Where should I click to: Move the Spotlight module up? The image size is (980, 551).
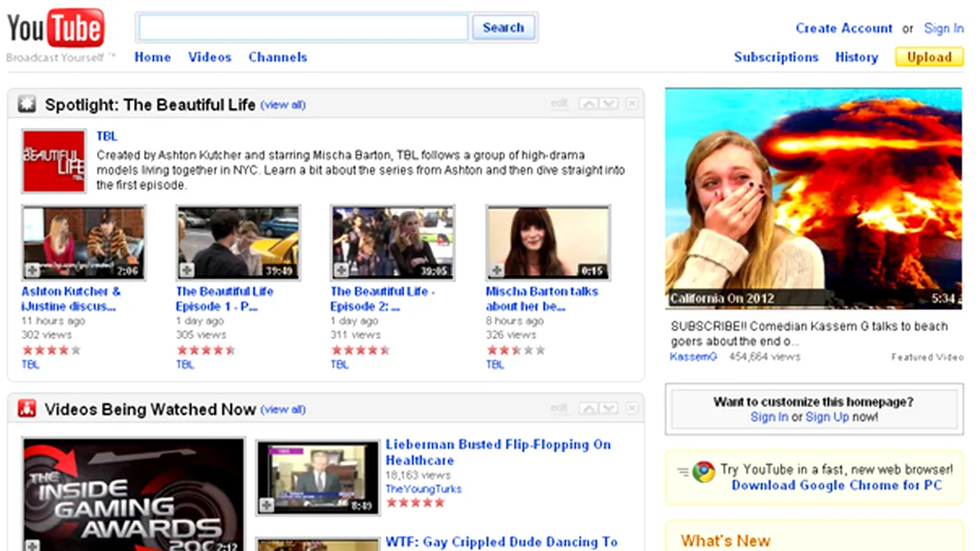click(x=589, y=104)
